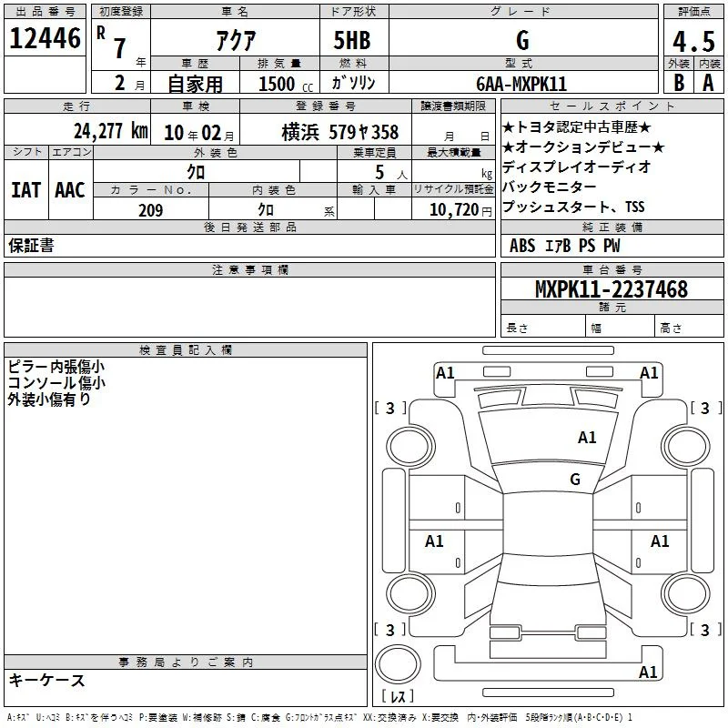This screenshot has height=728, width=728.
Task: Click the lot number 12446
Action: click(x=45, y=38)
